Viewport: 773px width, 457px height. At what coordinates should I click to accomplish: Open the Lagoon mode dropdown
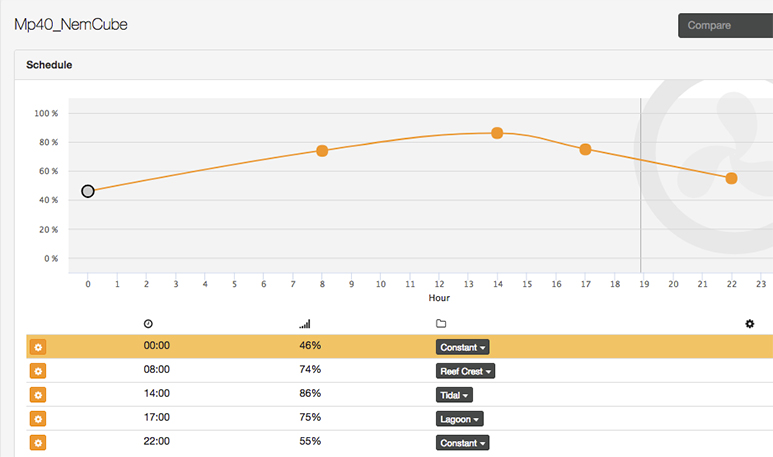click(x=460, y=419)
